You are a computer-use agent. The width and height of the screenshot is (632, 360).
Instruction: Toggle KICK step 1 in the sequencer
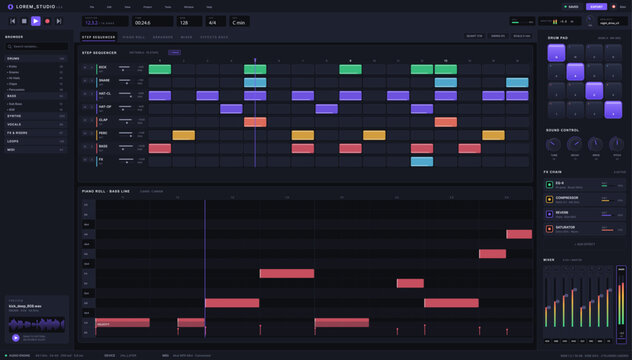[x=160, y=69]
